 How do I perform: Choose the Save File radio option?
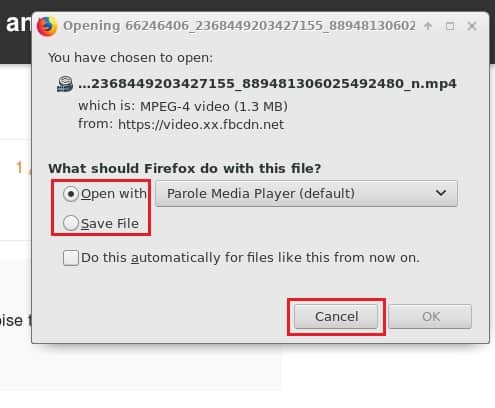(x=71, y=223)
